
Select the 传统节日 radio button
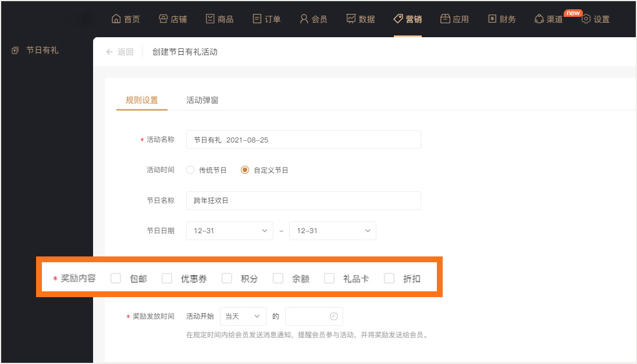[190, 170]
